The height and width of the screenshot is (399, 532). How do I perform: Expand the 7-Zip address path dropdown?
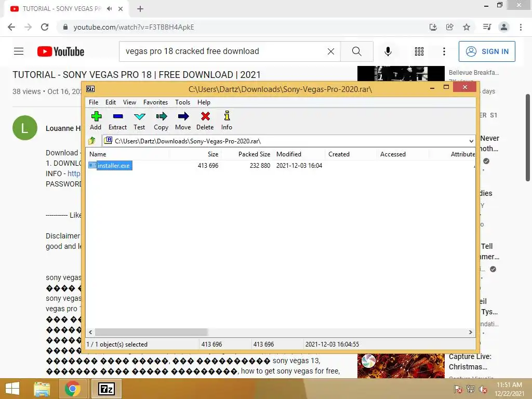tap(471, 141)
